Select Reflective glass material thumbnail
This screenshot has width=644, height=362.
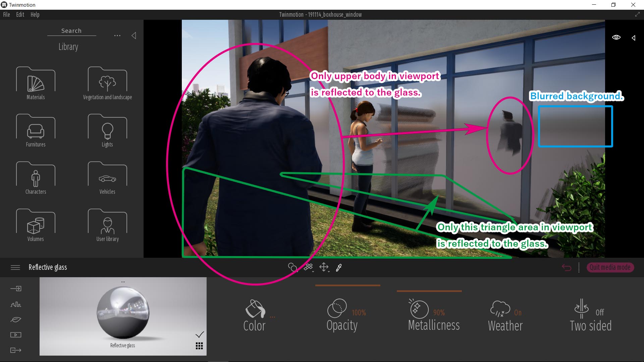click(x=122, y=316)
